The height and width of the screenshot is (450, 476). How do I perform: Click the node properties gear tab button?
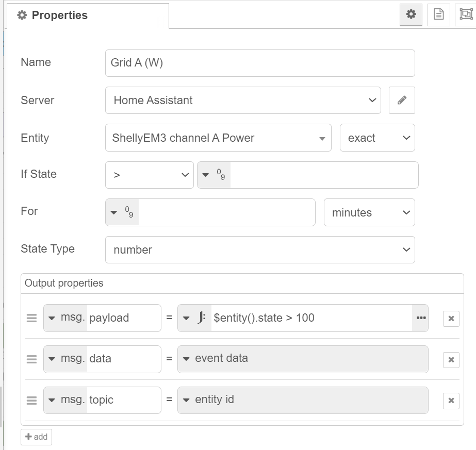pos(411,15)
